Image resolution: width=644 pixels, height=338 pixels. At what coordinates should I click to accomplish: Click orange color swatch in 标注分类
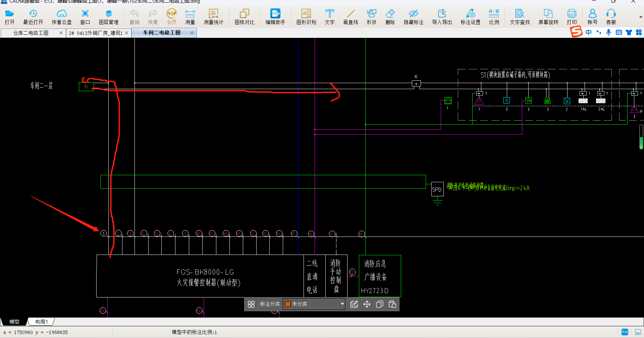tap(288, 304)
